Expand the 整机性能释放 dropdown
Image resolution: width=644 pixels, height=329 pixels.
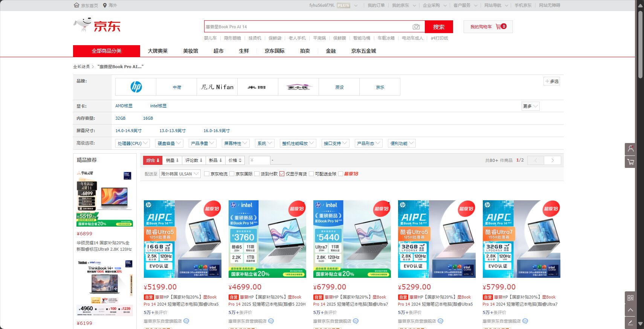click(x=298, y=143)
